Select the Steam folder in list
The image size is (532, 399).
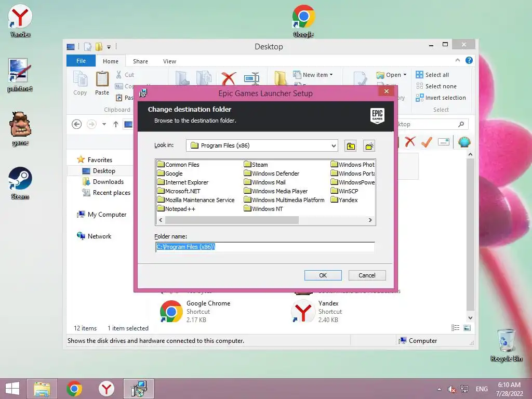coord(256,165)
